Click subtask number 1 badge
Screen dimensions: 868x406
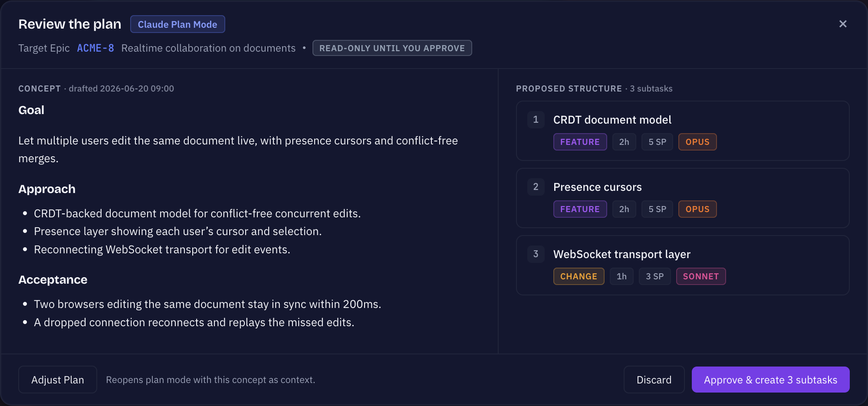coord(536,120)
